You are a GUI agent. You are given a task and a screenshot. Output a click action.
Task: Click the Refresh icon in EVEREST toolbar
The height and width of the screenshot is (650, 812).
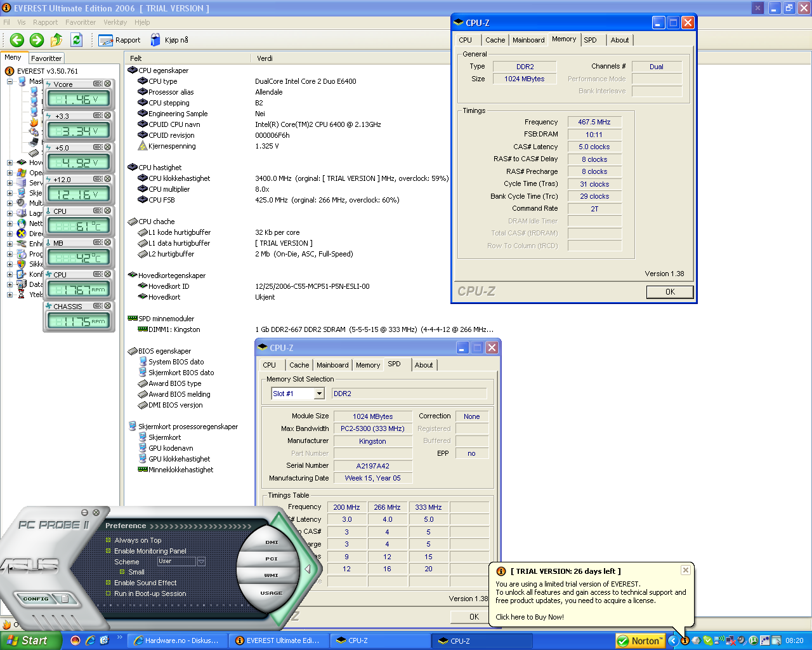(76, 40)
